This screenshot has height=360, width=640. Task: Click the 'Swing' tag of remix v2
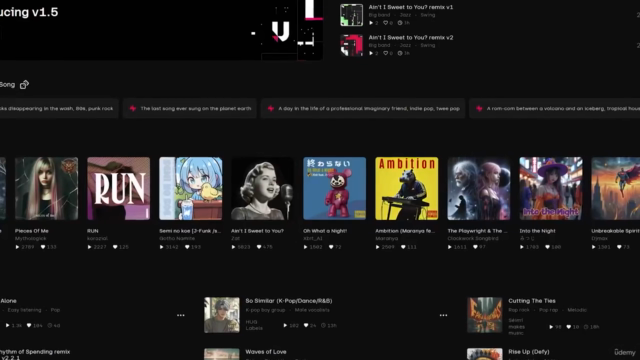pyautogui.click(x=428, y=45)
